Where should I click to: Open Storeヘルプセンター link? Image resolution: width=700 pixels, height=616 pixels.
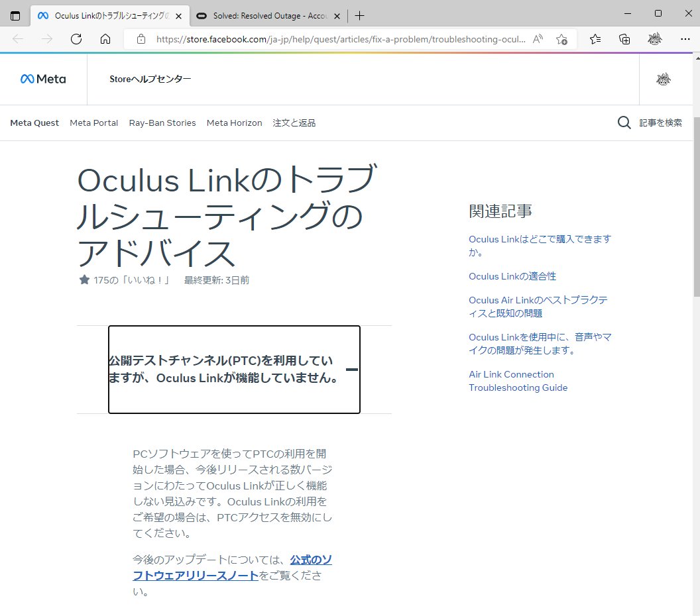tap(150, 79)
